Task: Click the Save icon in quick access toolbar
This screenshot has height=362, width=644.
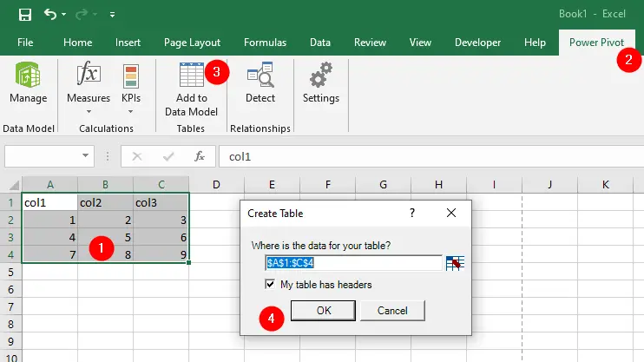Action: point(25,15)
